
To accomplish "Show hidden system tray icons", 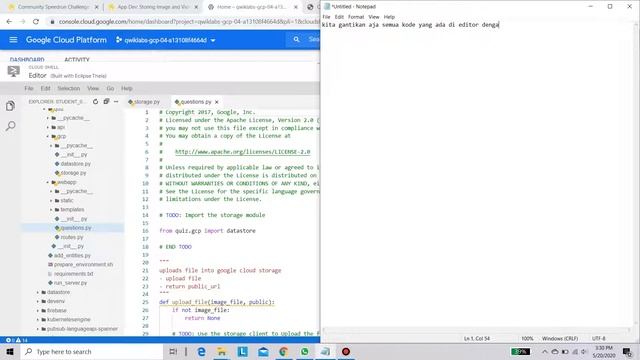I will coord(544,351).
